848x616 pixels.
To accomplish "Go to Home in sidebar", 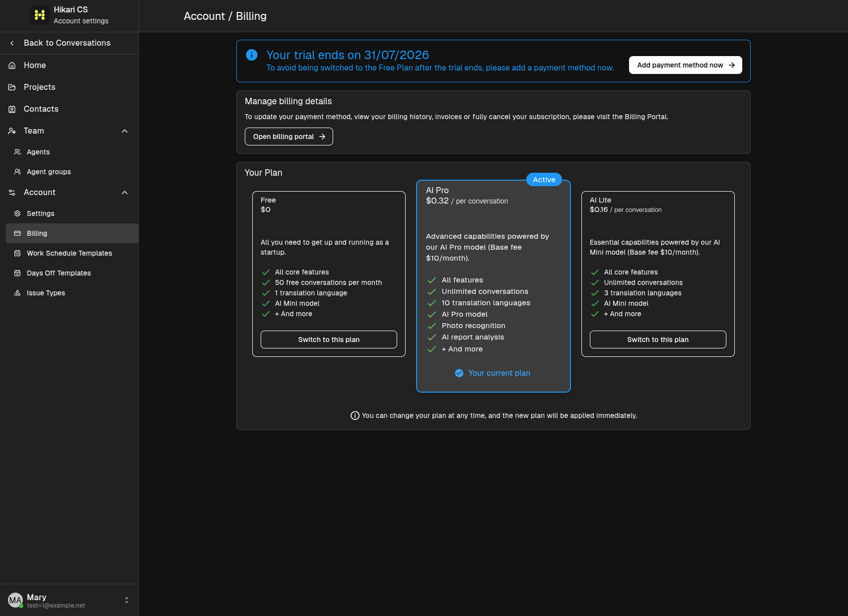I will 70,66.
